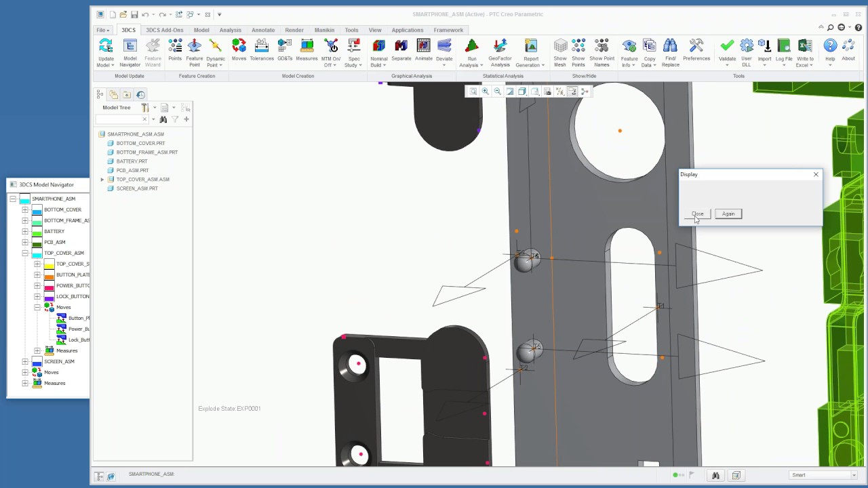The image size is (868, 488).
Task: Collapse TOP_COVER_ASM node in 3DCS Navigator
Action: click(25, 253)
